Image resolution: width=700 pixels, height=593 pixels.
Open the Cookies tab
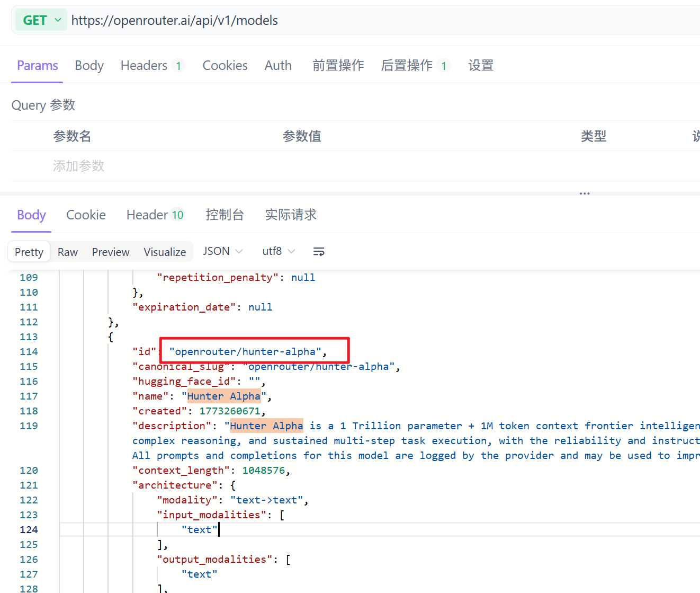click(225, 66)
